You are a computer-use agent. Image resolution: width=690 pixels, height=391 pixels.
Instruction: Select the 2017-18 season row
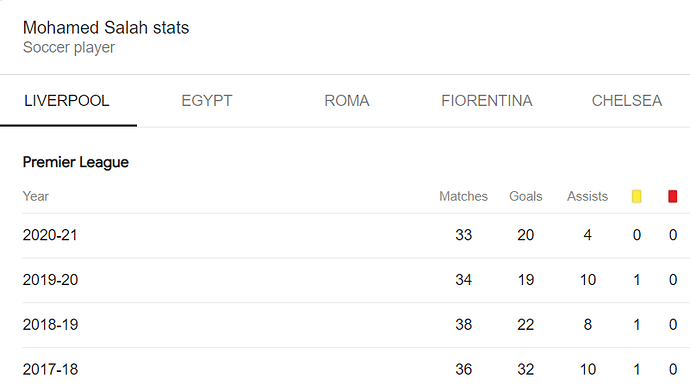350,369
